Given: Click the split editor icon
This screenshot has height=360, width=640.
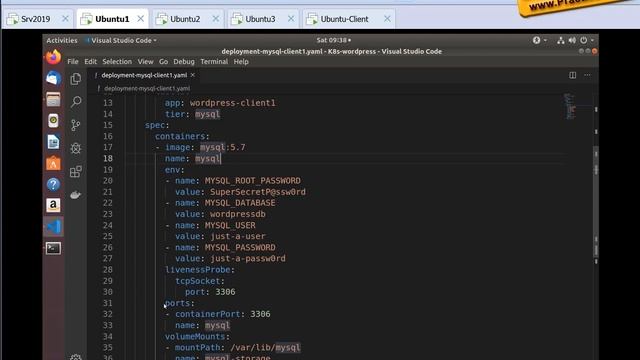Looking at the screenshot, I should pyautogui.click(x=573, y=75).
